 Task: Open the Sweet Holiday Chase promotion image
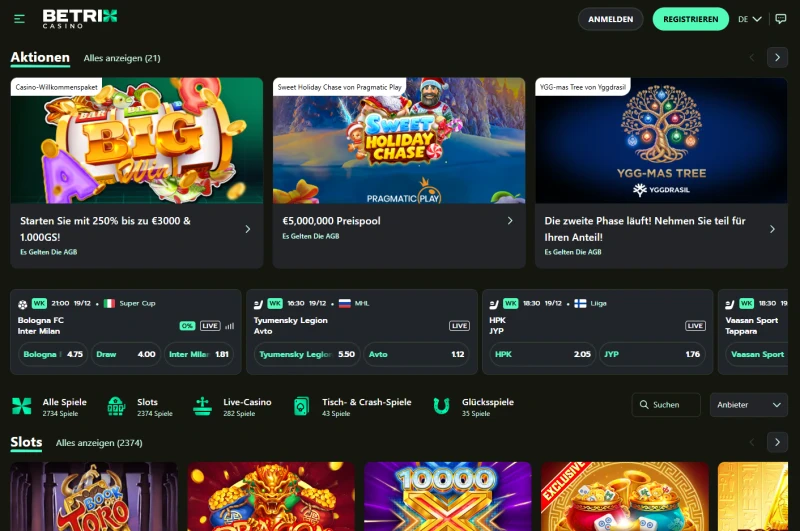coord(399,141)
